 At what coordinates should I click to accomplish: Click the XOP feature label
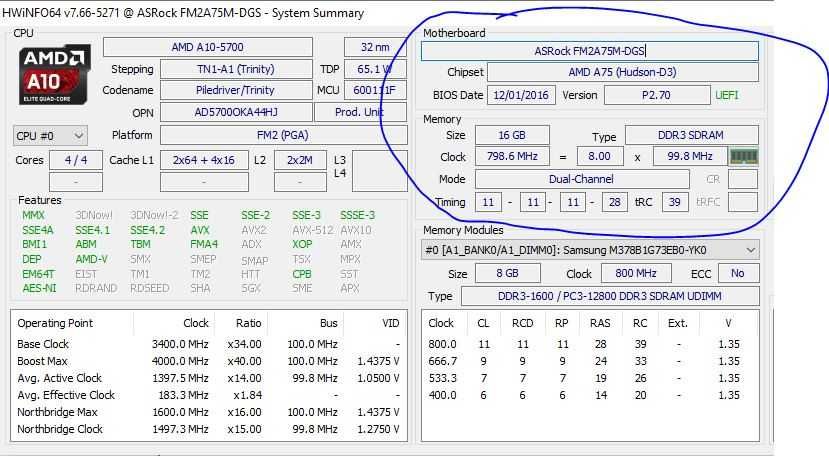click(x=302, y=244)
